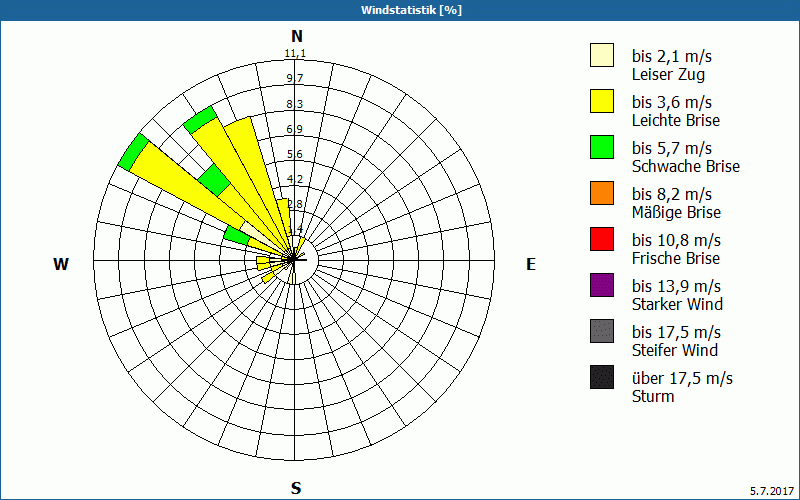
Task: Click the pale yellow Leiser Zug swatch
Action: pos(602,55)
